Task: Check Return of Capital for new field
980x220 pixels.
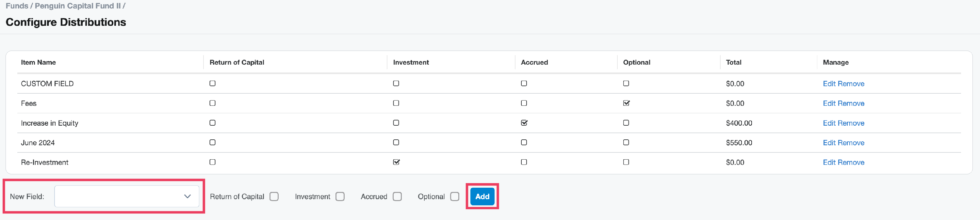Action: [274, 196]
